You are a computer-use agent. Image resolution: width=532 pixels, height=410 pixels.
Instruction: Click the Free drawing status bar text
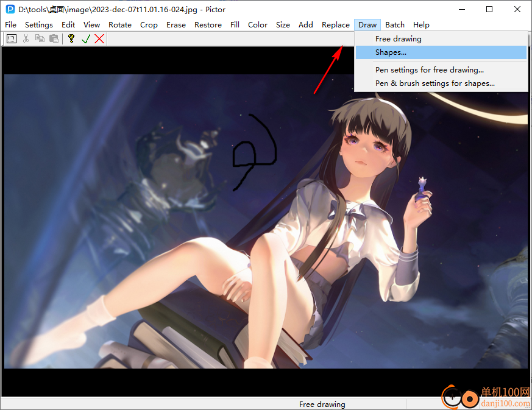(x=322, y=405)
